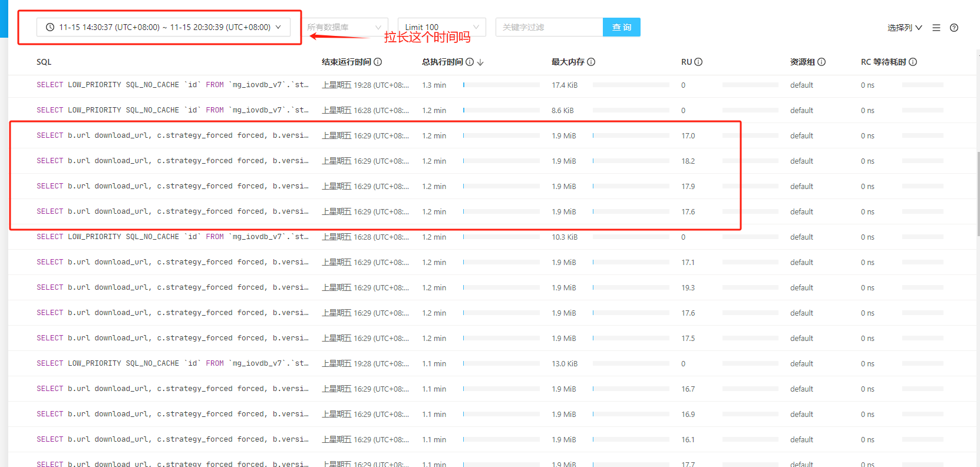
Task: Open the hamburger menu icon in the top right
Action: click(936, 28)
